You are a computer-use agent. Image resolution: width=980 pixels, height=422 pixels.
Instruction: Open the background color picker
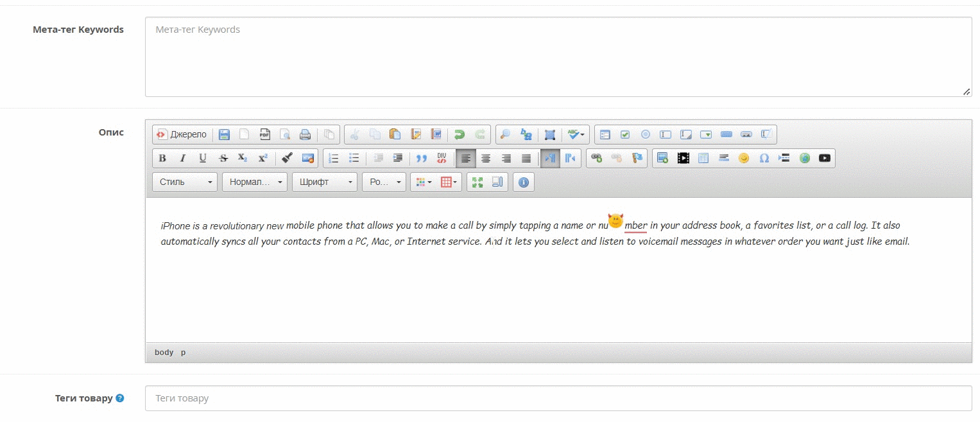(449, 182)
